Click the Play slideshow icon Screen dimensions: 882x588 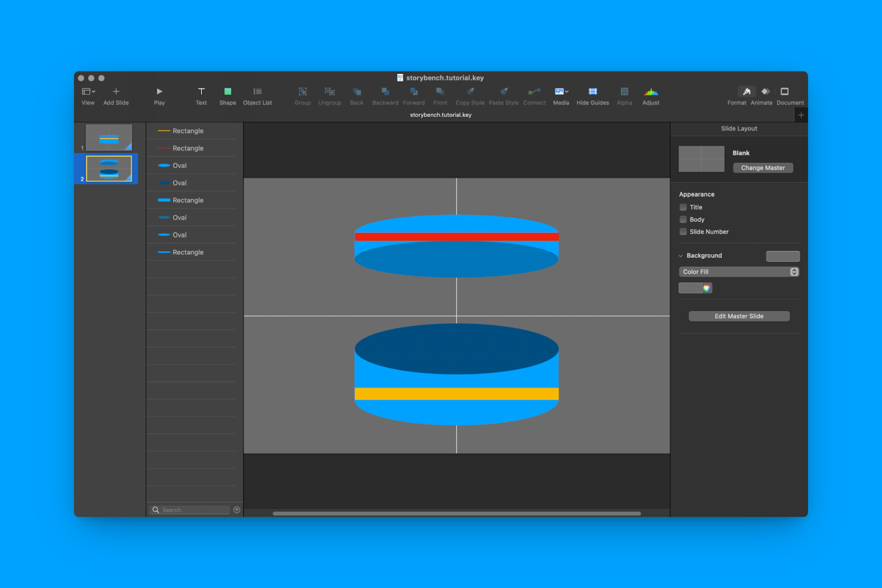(159, 91)
